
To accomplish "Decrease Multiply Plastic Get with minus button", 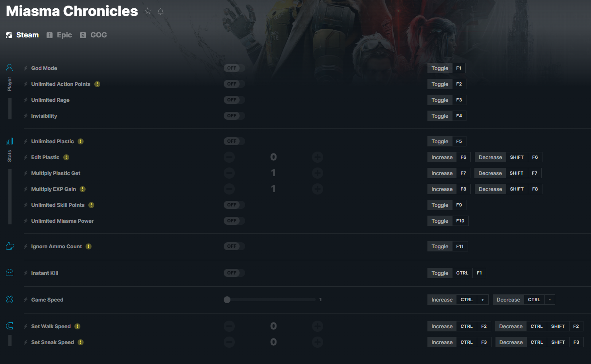I will [229, 173].
